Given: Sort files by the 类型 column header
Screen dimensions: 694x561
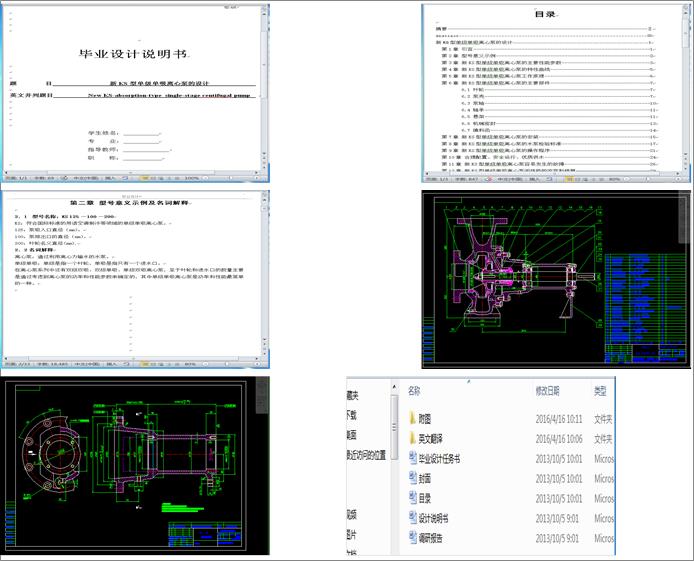Looking at the screenshot, I should 600,391.
